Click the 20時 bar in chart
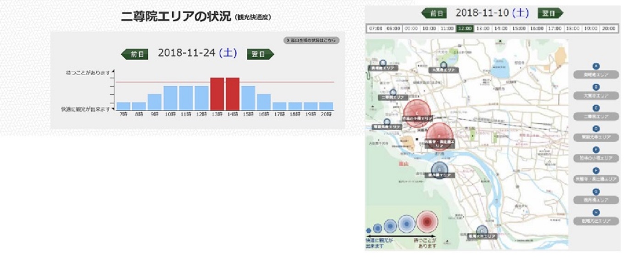The image size is (644, 269). point(326,106)
